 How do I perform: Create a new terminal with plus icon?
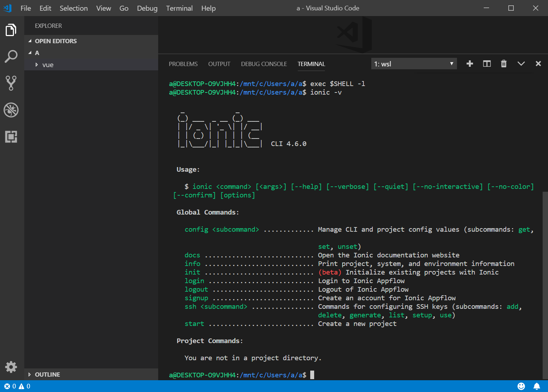(x=469, y=64)
